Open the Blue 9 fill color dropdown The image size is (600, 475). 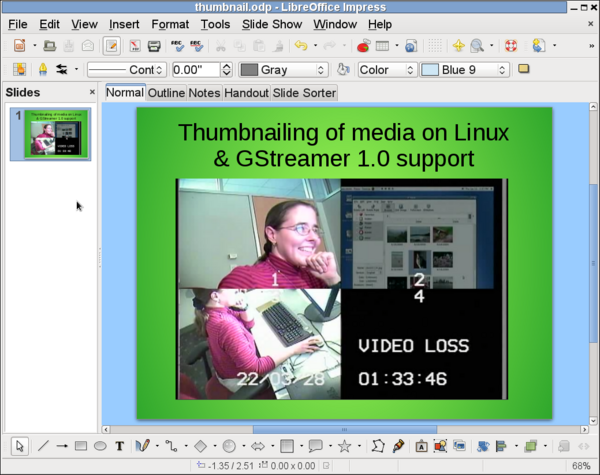click(465, 70)
